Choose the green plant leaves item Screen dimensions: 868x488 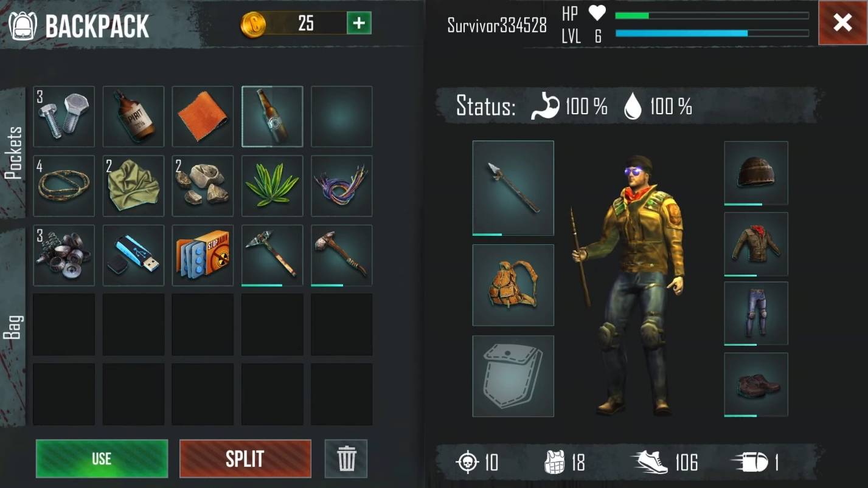(273, 186)
